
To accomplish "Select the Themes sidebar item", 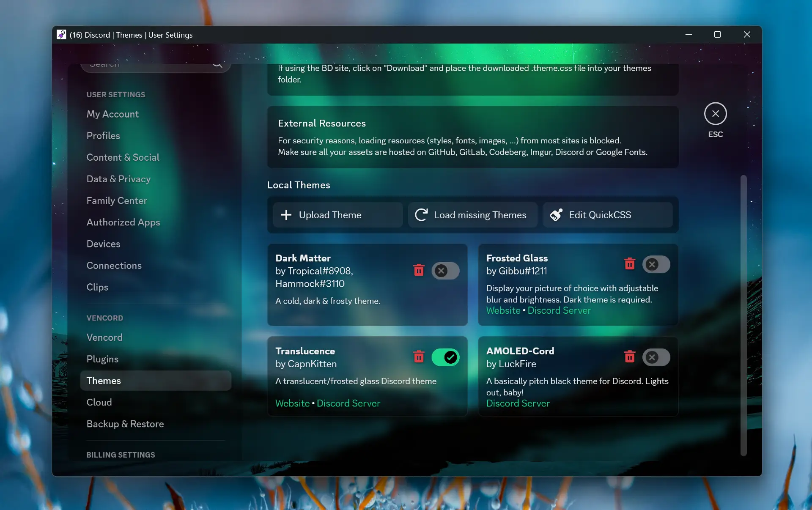I will pos(155,381).
